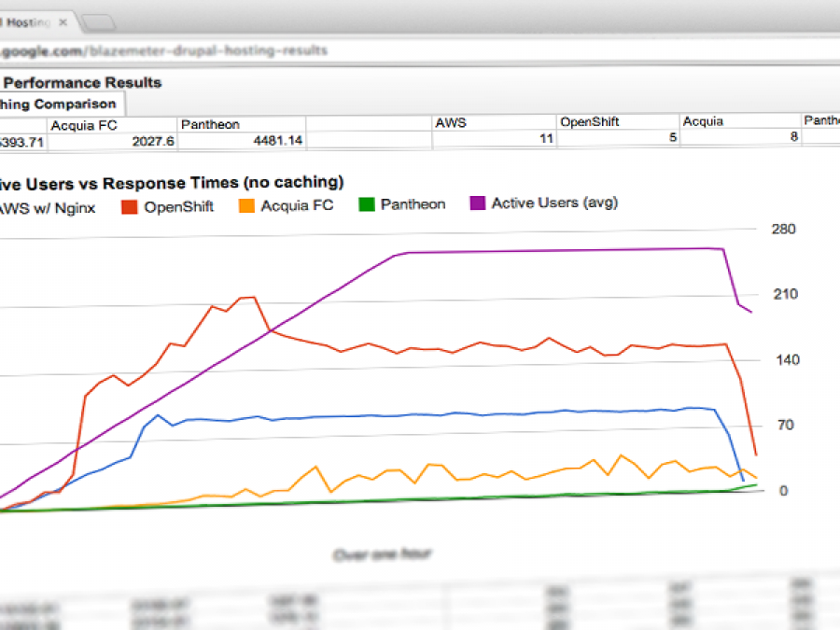Image resolution: width=840 pixels, height=630 pixels.
Task: Click the Active Users (avg) legend label
Action: pos(555,203)
